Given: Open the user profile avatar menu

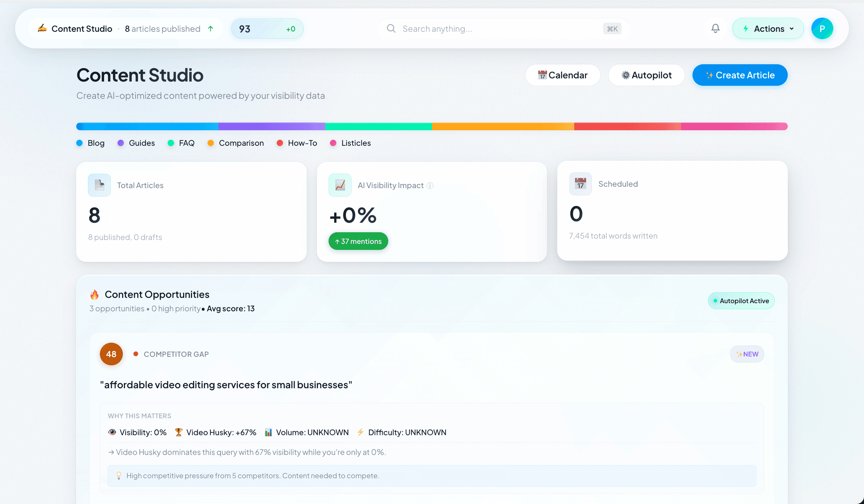Looking at the screenshot, I should [822, 29].
